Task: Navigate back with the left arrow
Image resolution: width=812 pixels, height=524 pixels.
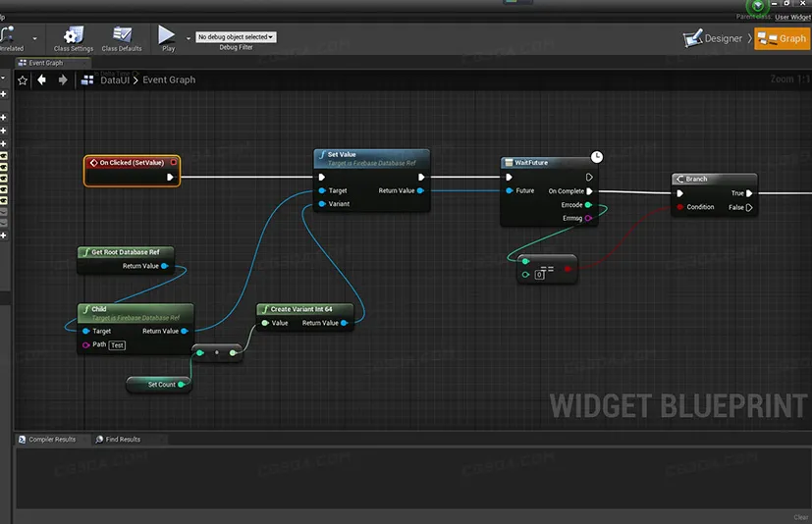Action: click(x=42, y=79)
